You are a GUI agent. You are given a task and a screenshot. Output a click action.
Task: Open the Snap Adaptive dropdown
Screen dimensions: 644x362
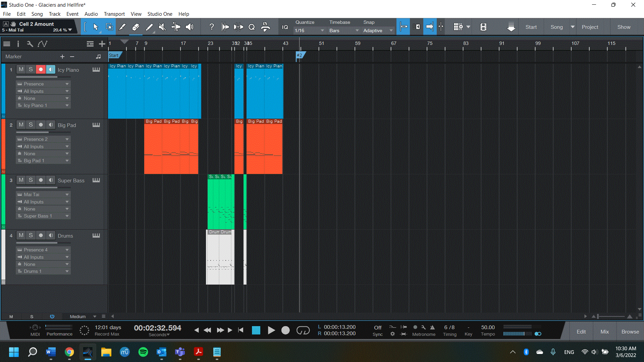[378, 31]
